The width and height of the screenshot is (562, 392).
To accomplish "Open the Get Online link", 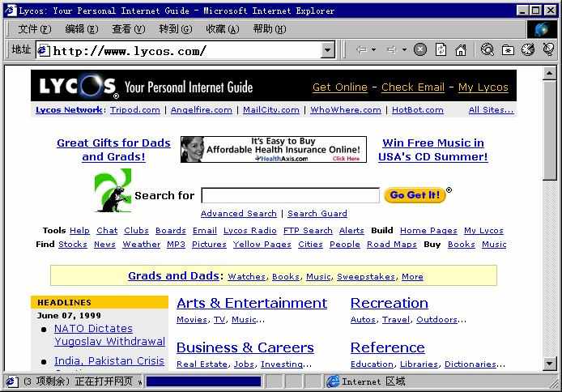I will (x=340, y=87).
